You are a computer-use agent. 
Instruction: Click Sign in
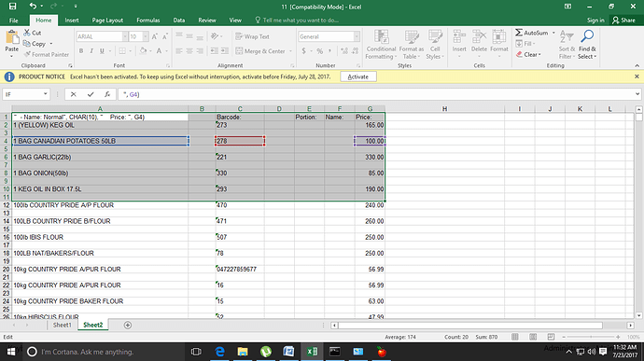(x=595, y=21)
